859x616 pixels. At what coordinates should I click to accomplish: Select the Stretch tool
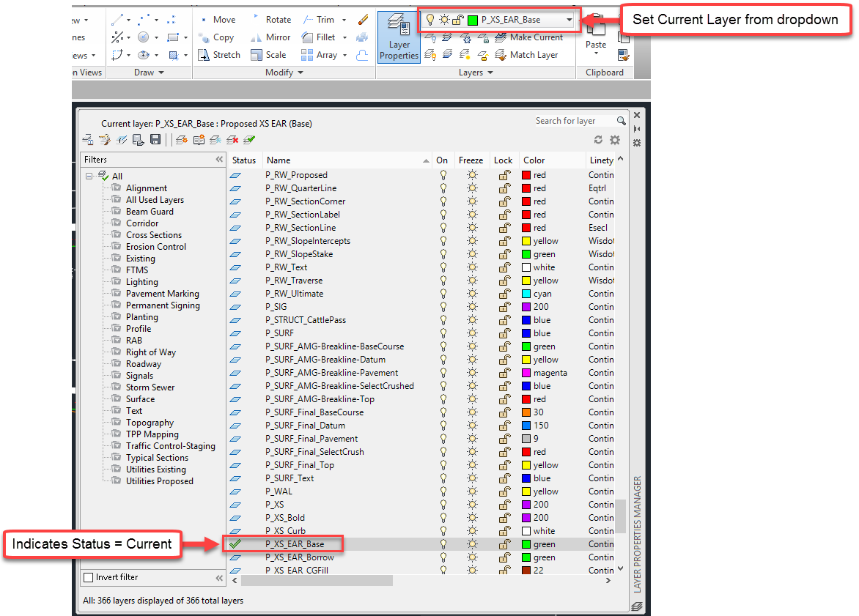(x=218, y=55)
